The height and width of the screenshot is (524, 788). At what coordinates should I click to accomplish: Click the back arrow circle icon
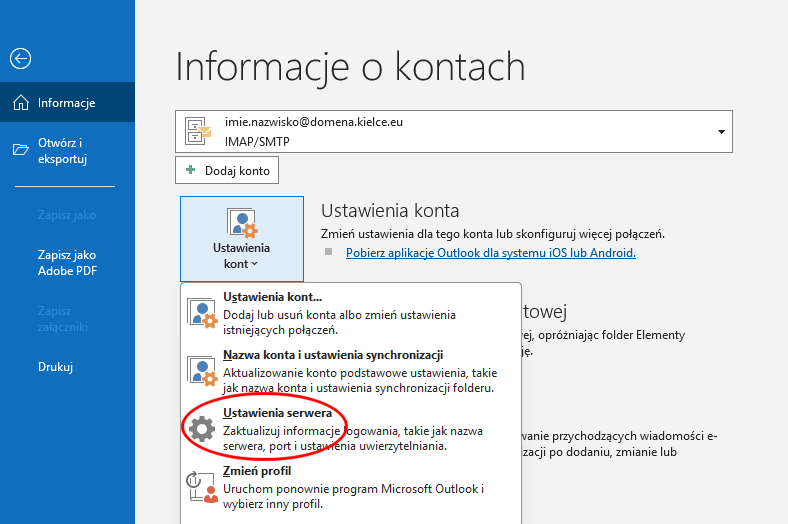[x=21, y=59]
